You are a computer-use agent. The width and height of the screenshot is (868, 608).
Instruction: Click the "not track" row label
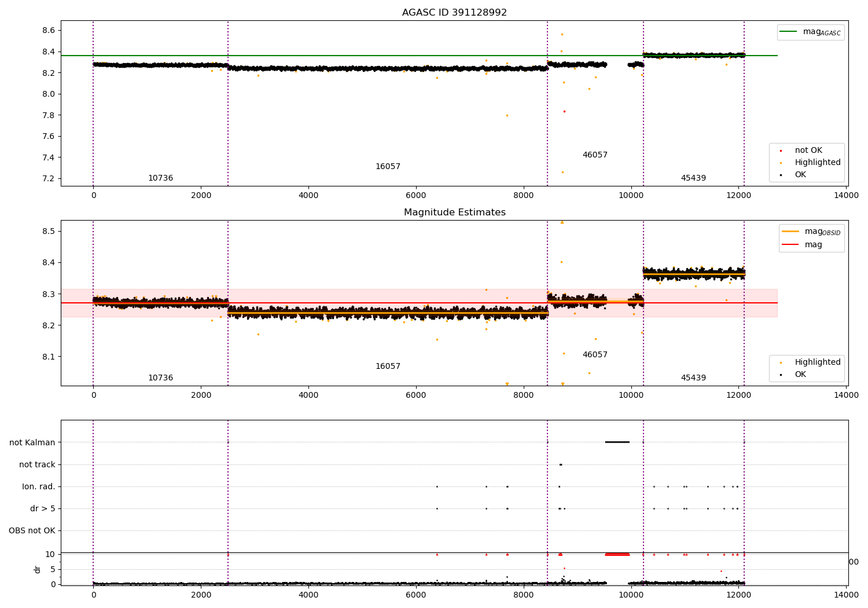[37, 465]
